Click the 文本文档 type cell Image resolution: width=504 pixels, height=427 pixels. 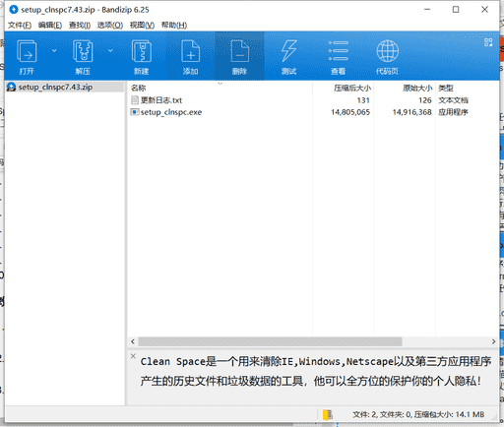point(453,100)
